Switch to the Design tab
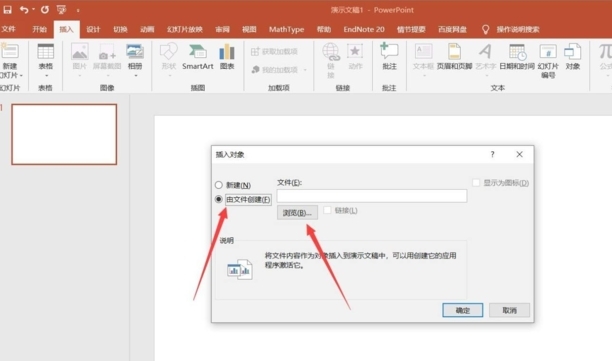 tap(93, 29)
